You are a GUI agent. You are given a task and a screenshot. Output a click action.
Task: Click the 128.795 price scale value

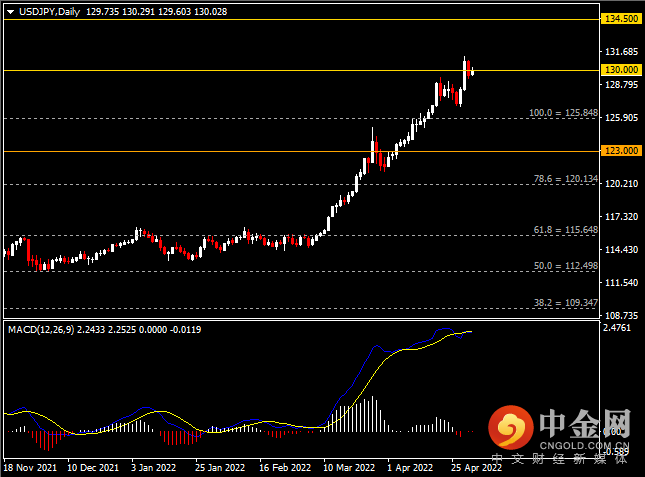(622, 85)
